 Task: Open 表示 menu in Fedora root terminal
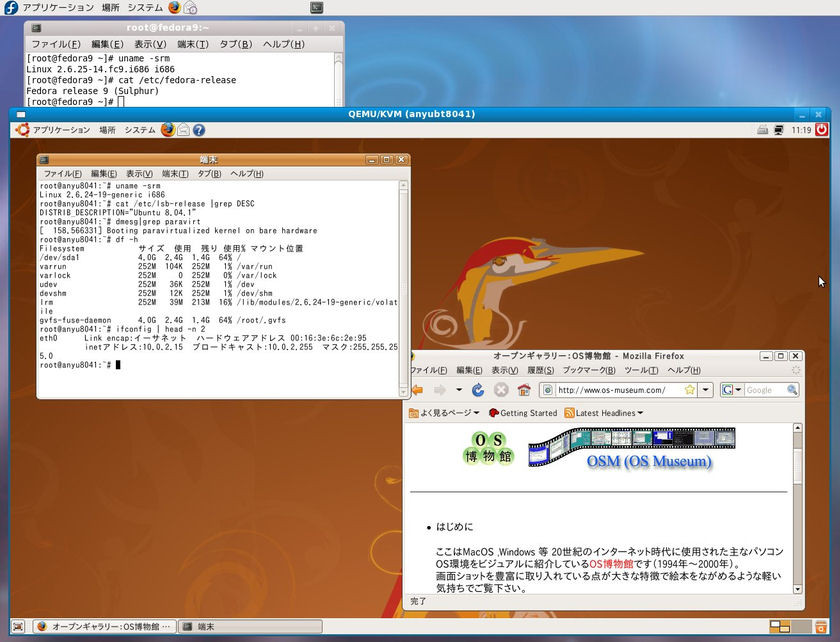pos(150,44)
